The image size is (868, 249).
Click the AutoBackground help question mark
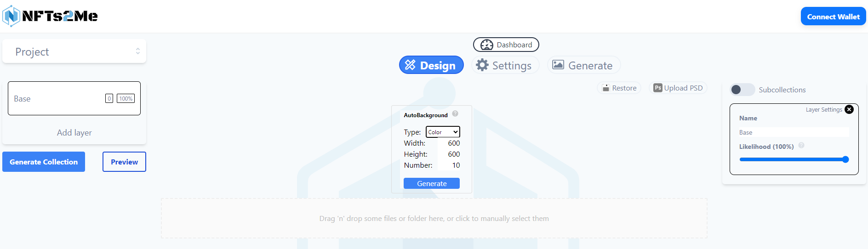point(455,113)
